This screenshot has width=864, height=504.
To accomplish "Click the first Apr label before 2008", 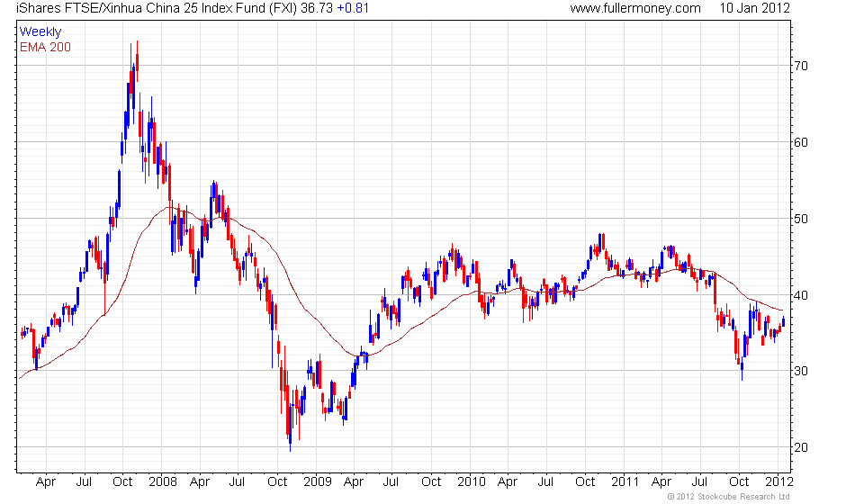I will click(x=46, y=482).
